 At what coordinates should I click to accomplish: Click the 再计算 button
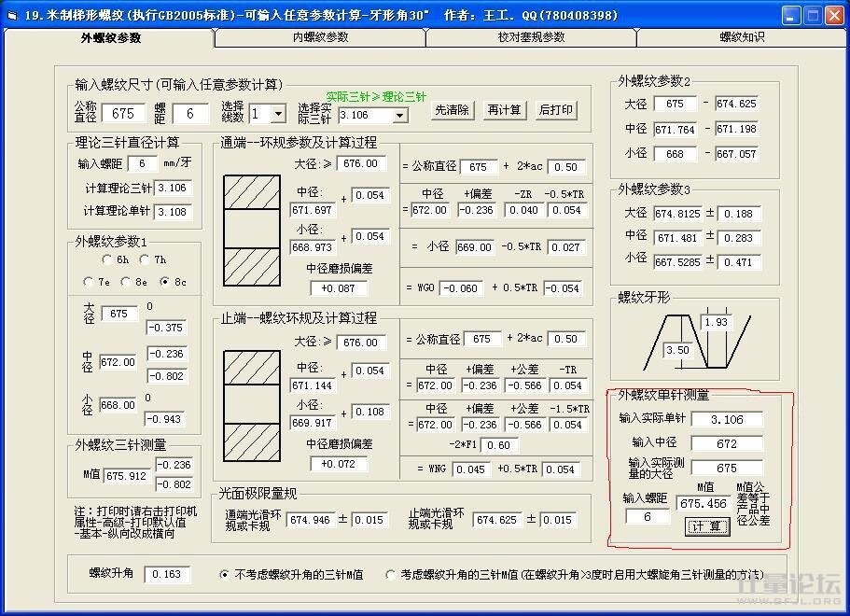click(x=504, y=110)
